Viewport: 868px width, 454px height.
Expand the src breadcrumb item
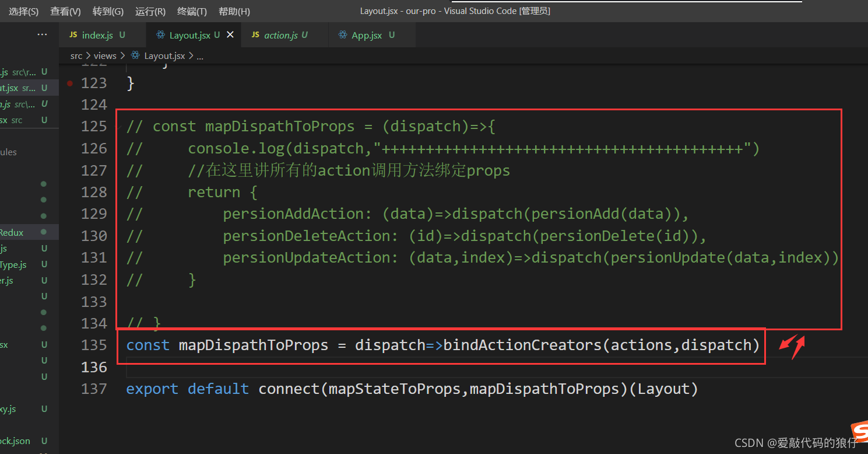point(76,55)
